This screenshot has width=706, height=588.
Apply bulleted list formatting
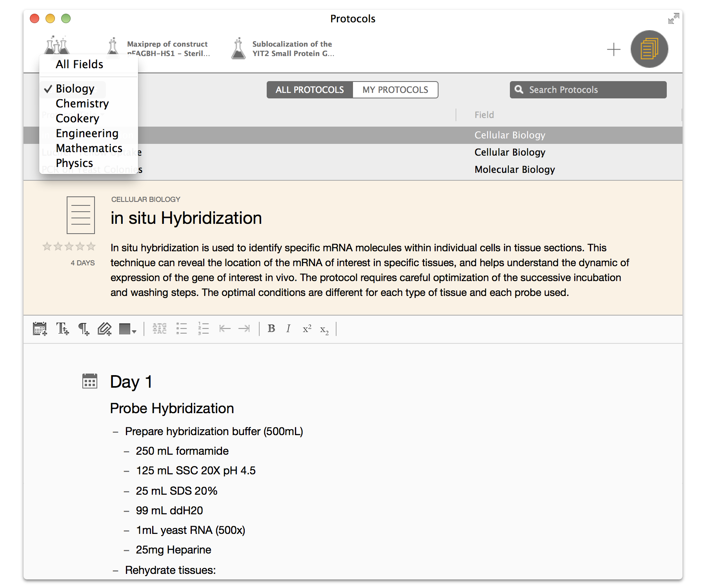click(x=182, y=328)
